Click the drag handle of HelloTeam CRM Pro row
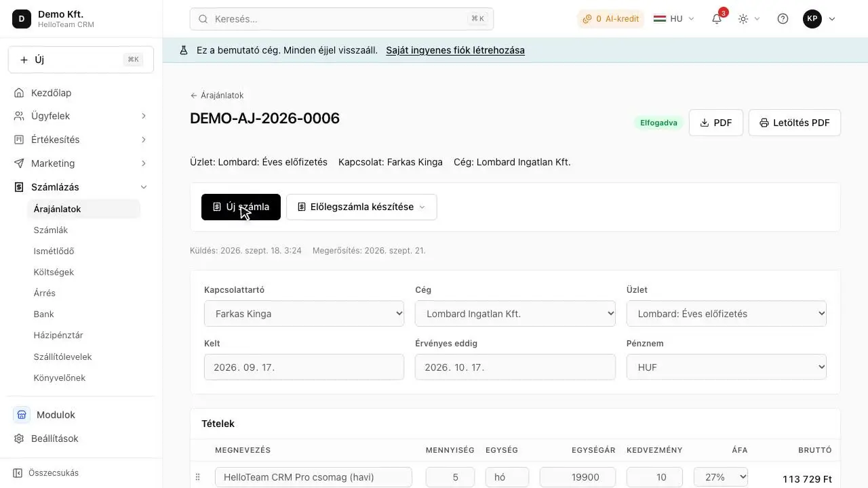 [x=198, y=477]
